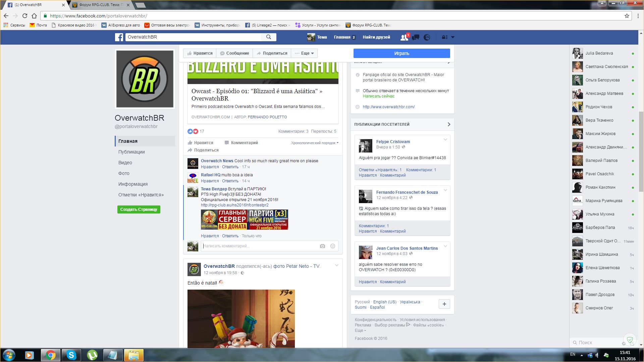Expand the visitor posts section arrow
The height and width of the screenshot is (362, 644).
[x=449, y=124]
